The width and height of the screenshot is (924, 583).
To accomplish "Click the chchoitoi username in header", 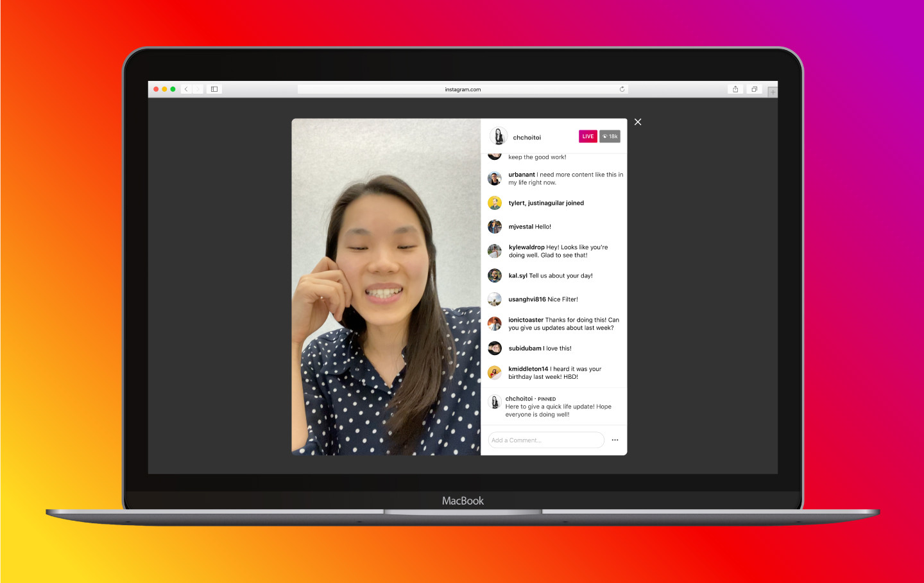I will tap(527, 137).
